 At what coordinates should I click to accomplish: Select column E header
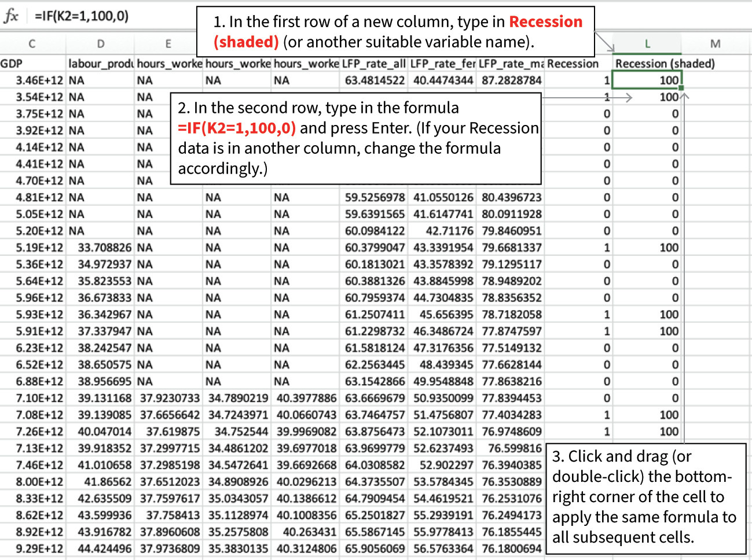168,44
